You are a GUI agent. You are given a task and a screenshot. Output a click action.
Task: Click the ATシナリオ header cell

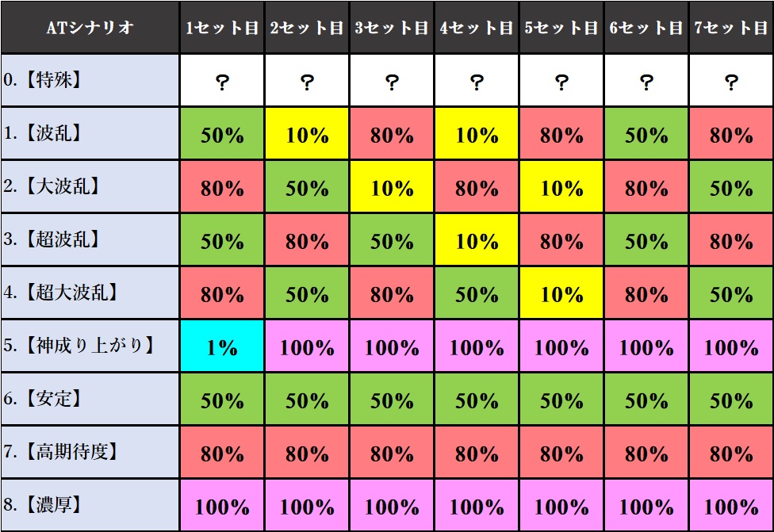click(x=90, y=27)
